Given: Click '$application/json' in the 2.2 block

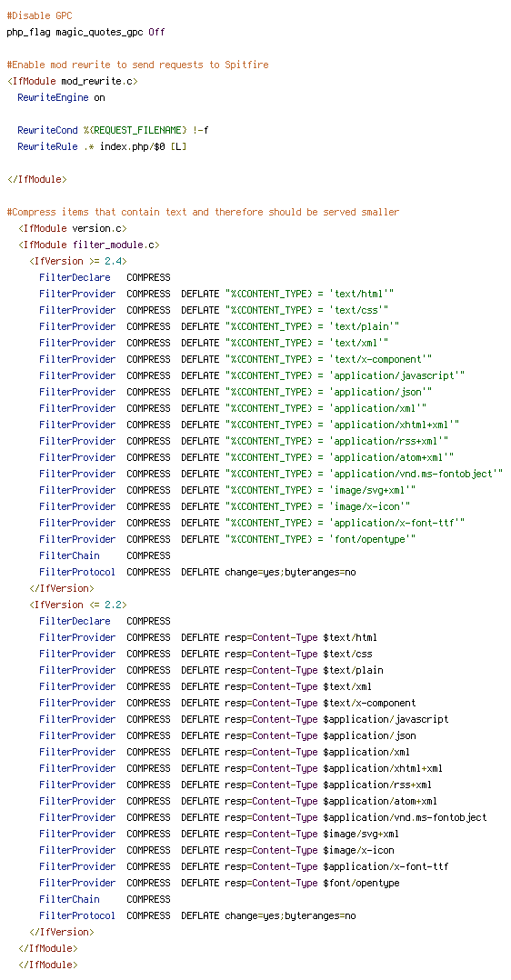Looking at the screenshot, I should (x=369, y=735).
